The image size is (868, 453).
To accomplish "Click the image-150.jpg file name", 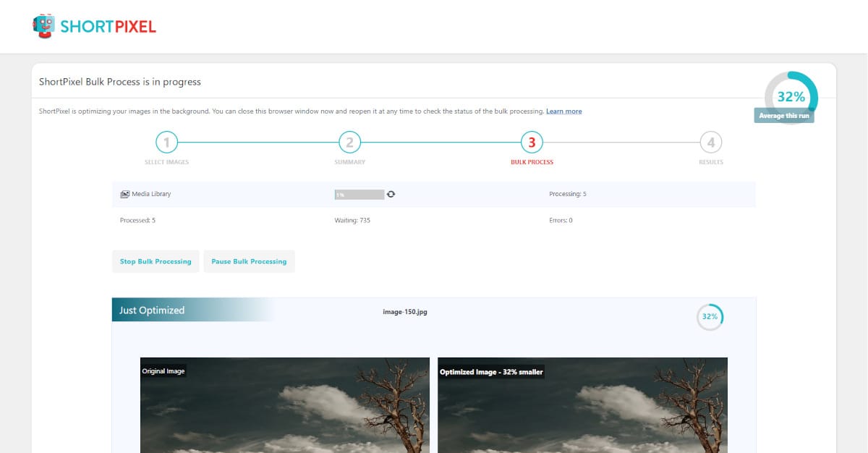I will point(404,312).
